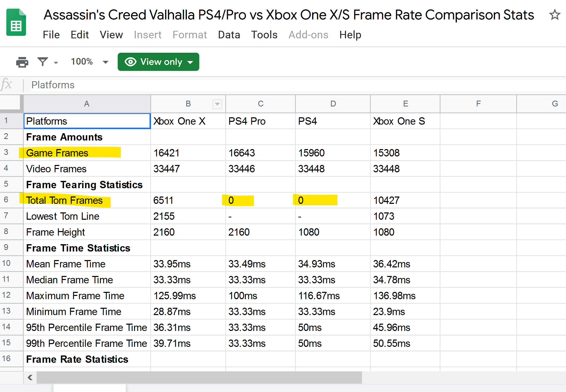Select PS4 Pro torn frames 0 cell

(x=260, y=200)
